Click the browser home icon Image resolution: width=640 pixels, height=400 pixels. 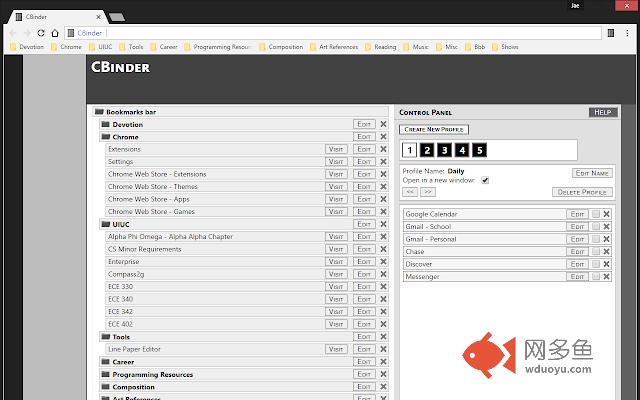(x=56, y=33)
